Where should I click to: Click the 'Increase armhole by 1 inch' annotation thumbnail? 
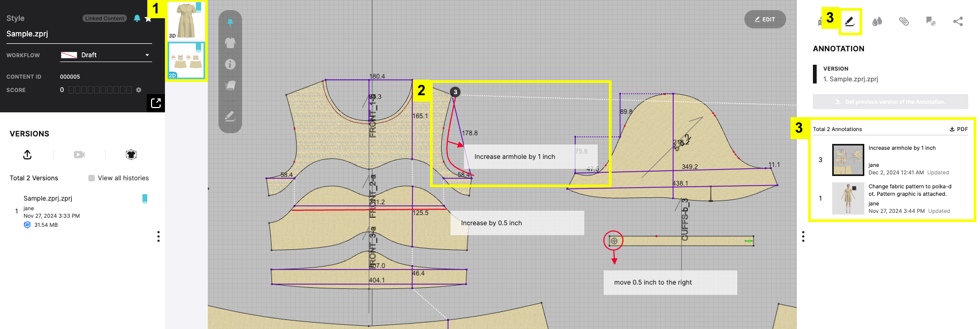pos(848,160)
